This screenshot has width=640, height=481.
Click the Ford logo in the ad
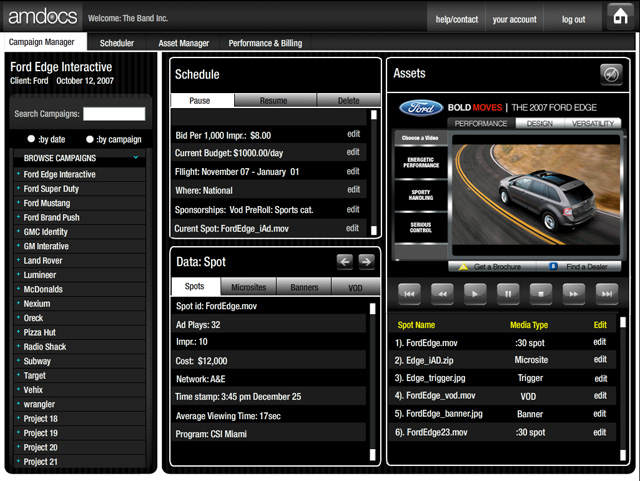[x=421, y=108]
